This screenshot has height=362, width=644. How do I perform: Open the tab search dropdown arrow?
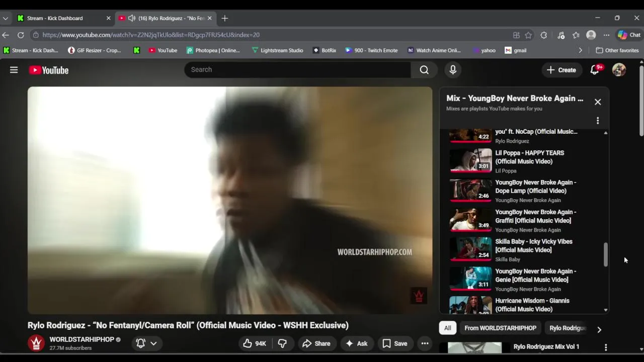click(x=5, y=18)
